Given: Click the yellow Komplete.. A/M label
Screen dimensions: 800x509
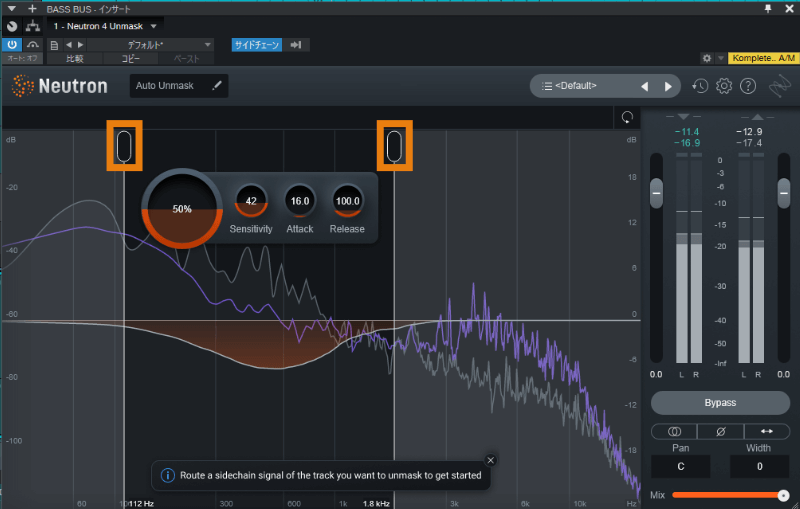Looking at the screenshot, I should (x=763, y=58).
